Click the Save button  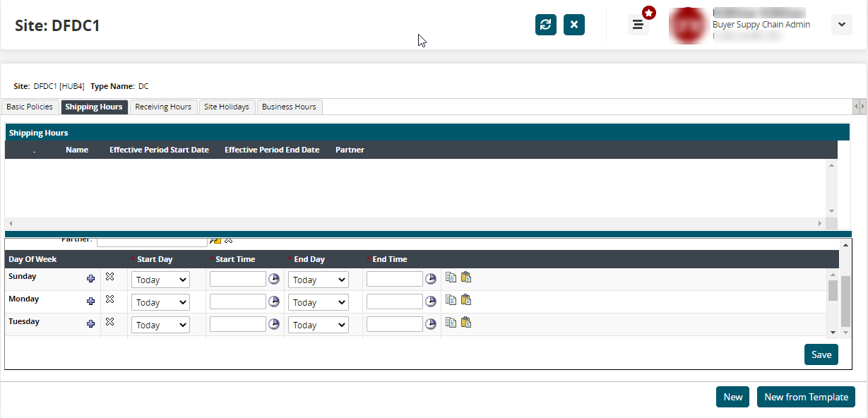point(821,354)
